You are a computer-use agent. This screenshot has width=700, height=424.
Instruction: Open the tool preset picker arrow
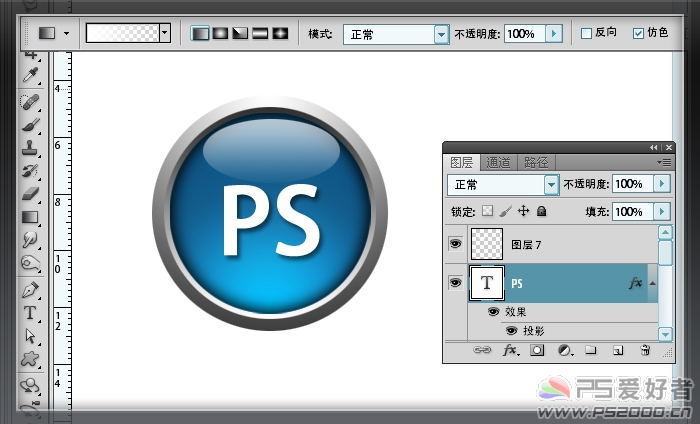(x=67, y=33)
